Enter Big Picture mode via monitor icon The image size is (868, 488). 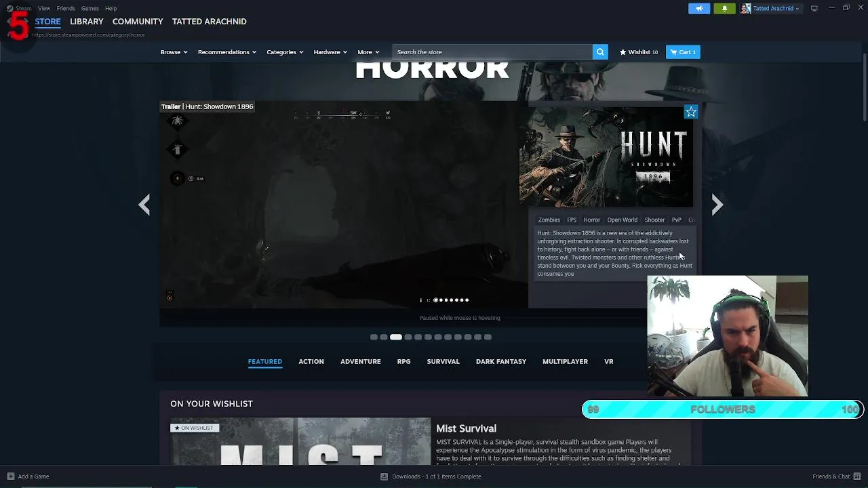click(814, 8)
